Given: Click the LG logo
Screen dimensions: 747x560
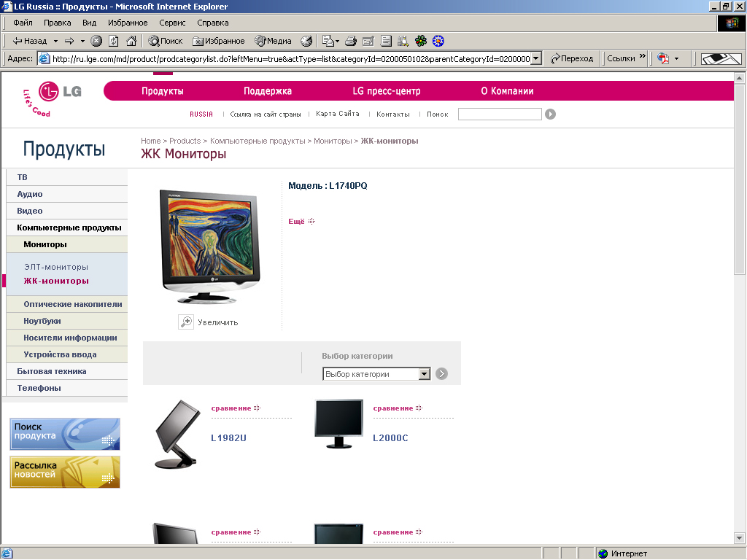Looking at the screenshot, I should (x=53, y=98).
